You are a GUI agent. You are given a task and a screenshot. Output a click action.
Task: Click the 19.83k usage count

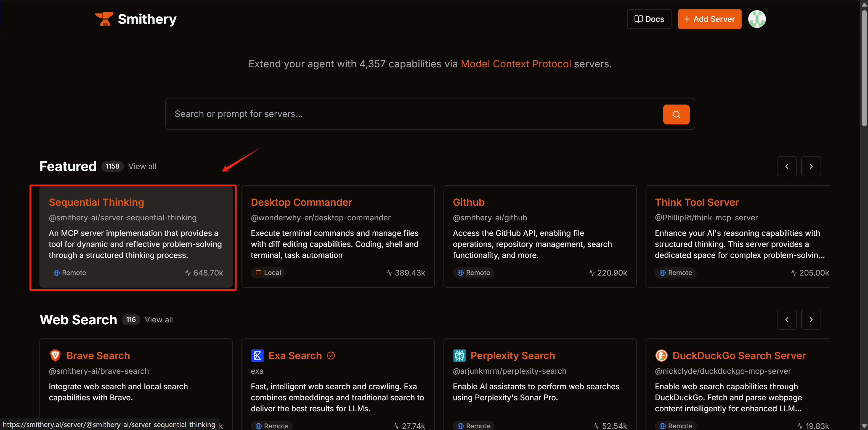pos(813,426)
